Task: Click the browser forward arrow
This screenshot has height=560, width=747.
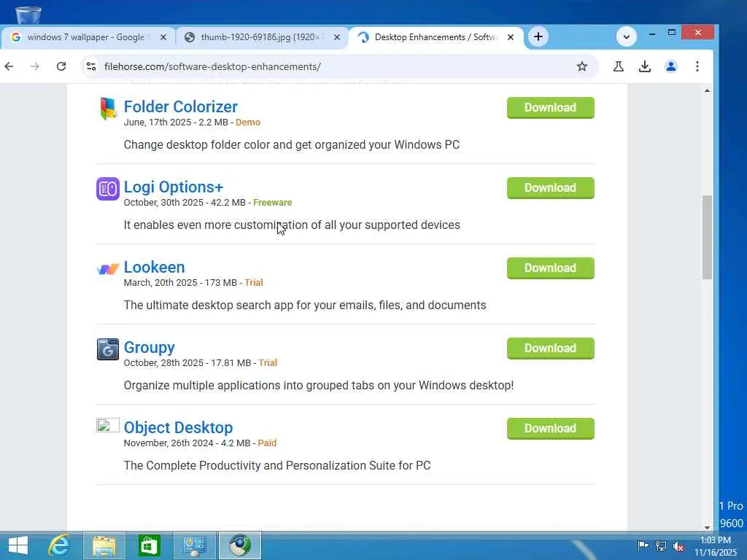Action: click(x=35, y=66)
